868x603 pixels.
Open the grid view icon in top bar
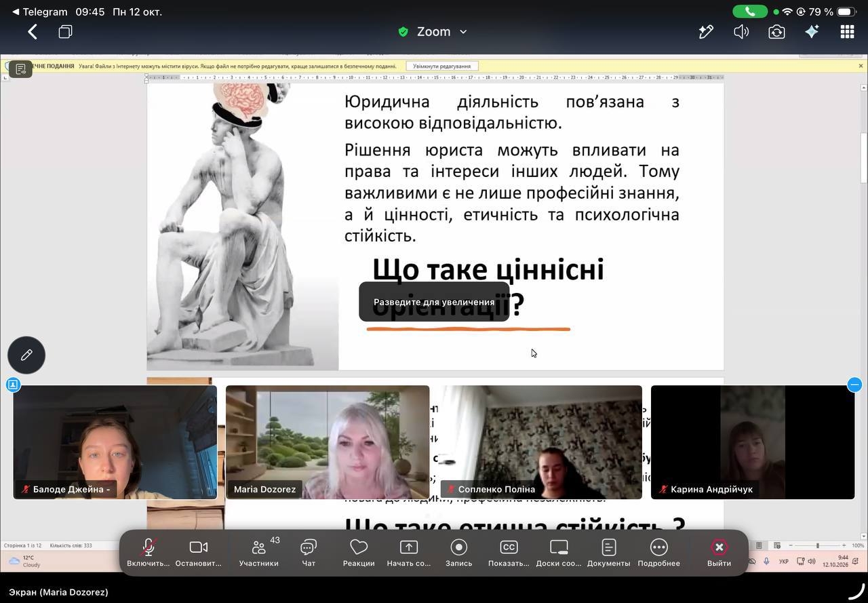point(847,32)
